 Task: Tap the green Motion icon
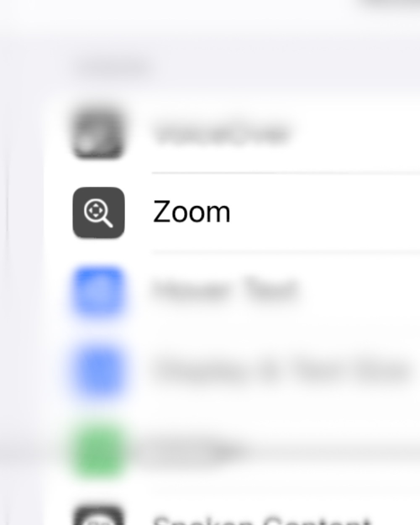(x=99, y=451)
